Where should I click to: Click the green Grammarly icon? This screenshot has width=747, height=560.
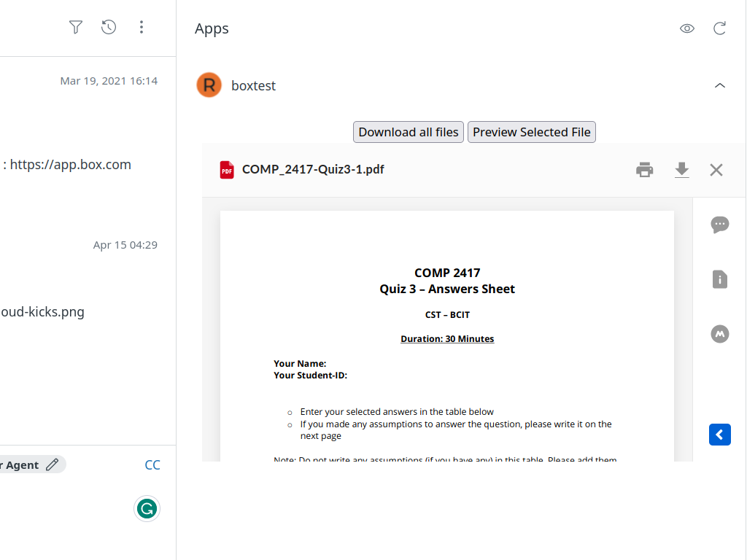click(147, 508)
